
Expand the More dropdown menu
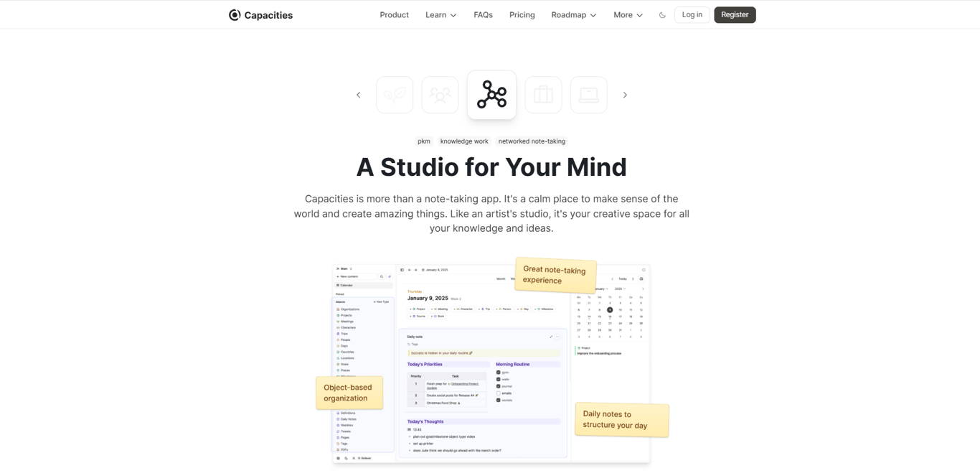pos(628,15)
